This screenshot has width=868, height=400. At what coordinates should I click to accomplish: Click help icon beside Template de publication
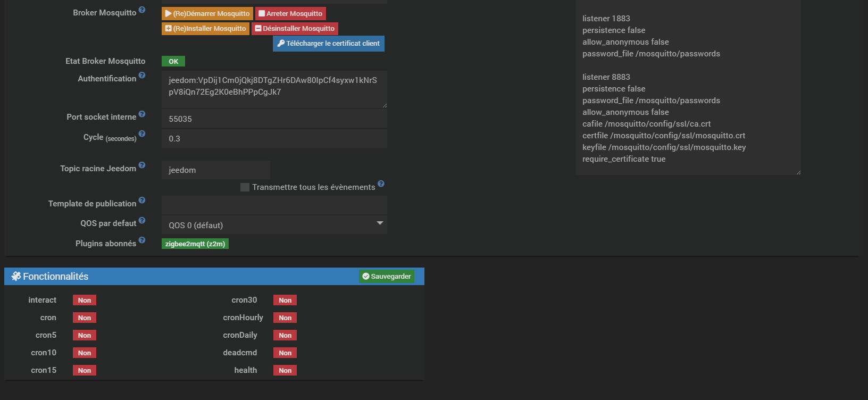142,201
